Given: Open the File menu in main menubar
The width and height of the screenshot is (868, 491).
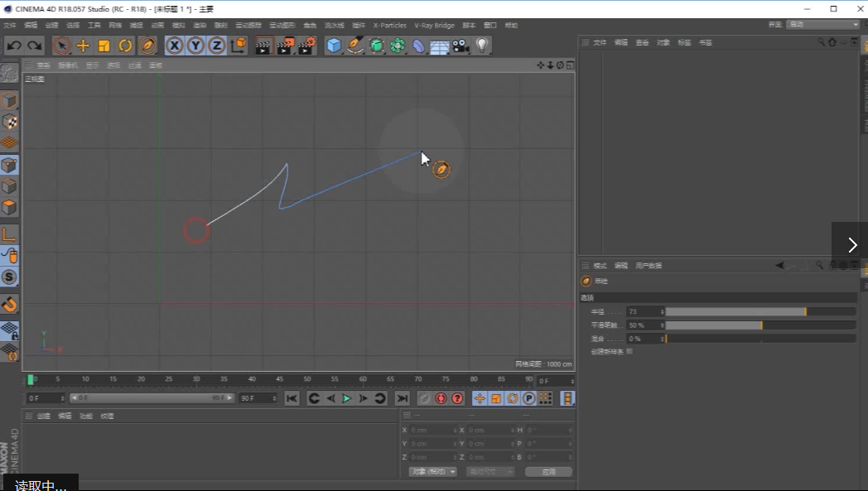Looking at the screenshot, I should point(10,26).
